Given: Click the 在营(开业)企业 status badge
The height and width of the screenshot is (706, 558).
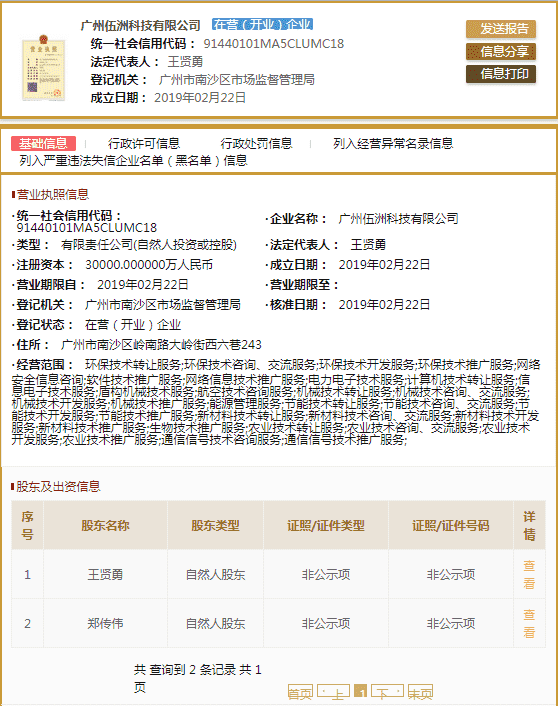Looking at the screenshot, I should [263, 24].
